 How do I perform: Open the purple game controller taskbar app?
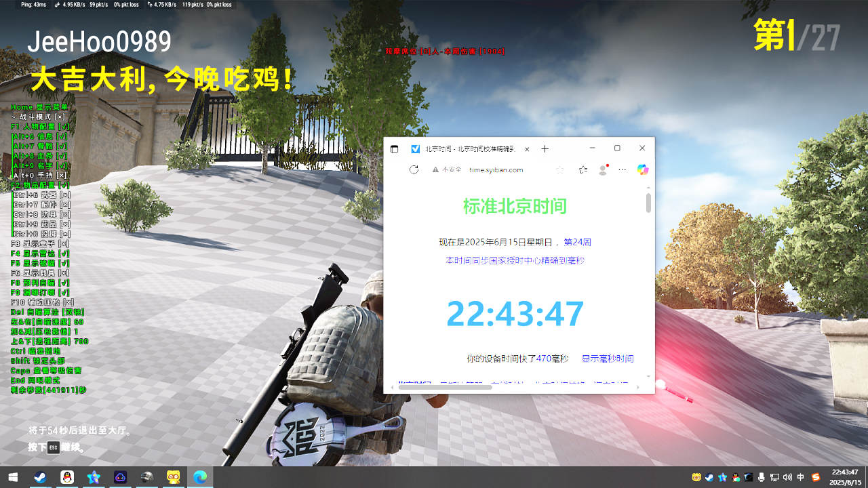(x=120, y=477)
